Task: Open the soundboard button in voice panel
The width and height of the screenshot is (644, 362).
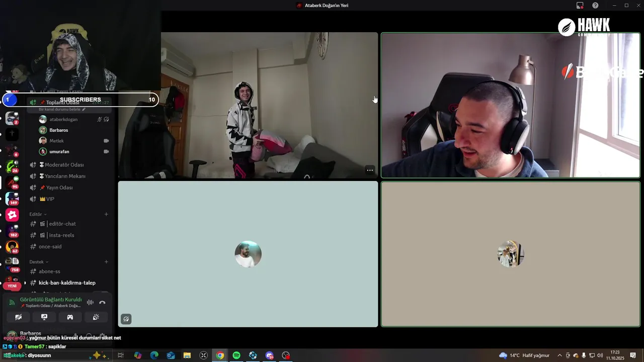Action: (x=96, y=317)
